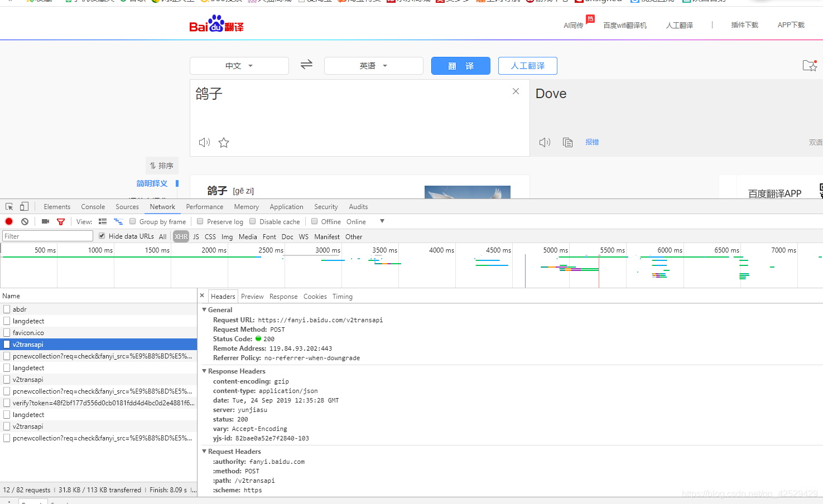Image resolution: width=823 pixels, height=504 pixels.
Task: Click the Baidu Translate logo
Action: coord(216,24)
